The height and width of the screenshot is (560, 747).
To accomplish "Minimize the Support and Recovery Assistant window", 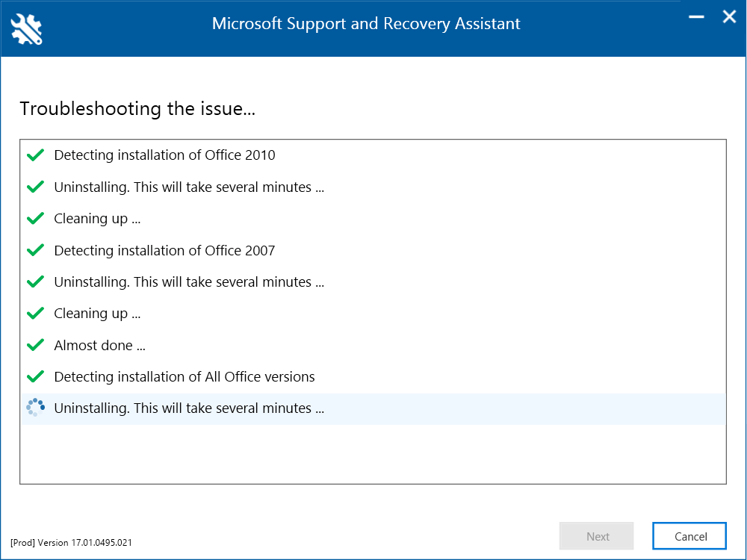I will 696,17.
